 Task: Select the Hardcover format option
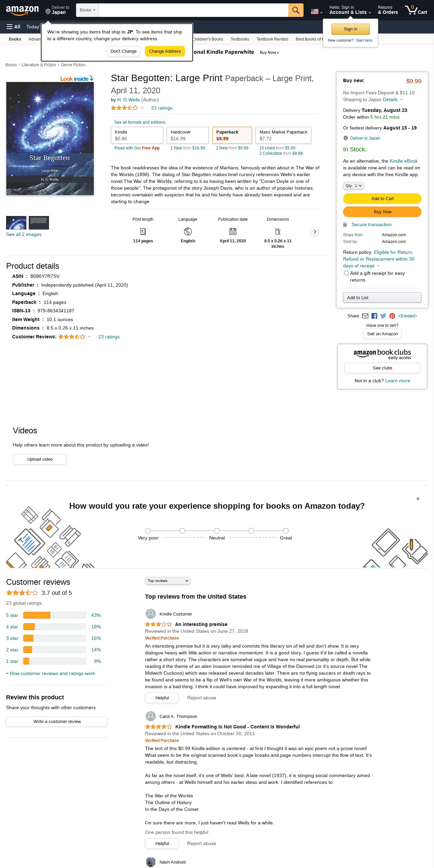point(188,135)
